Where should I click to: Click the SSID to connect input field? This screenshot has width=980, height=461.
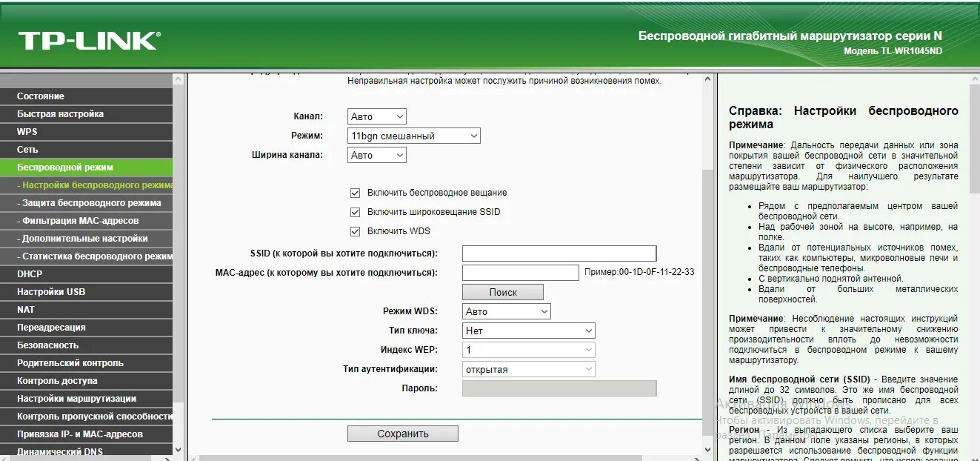[x=559, y=253]
